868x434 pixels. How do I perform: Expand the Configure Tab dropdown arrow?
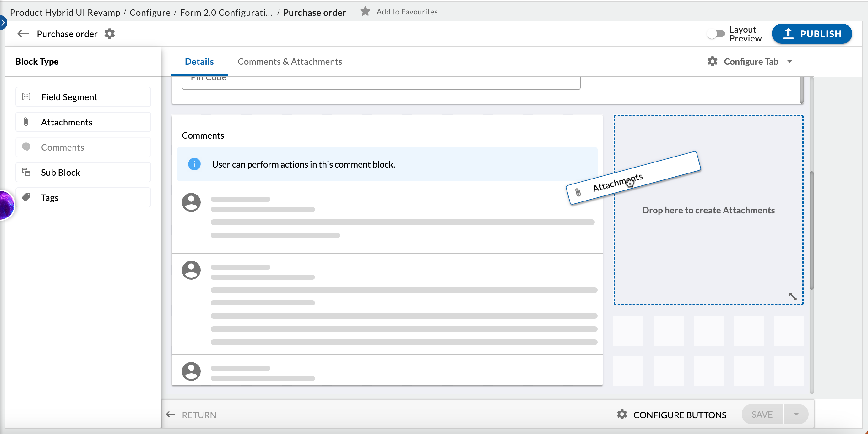789,61
